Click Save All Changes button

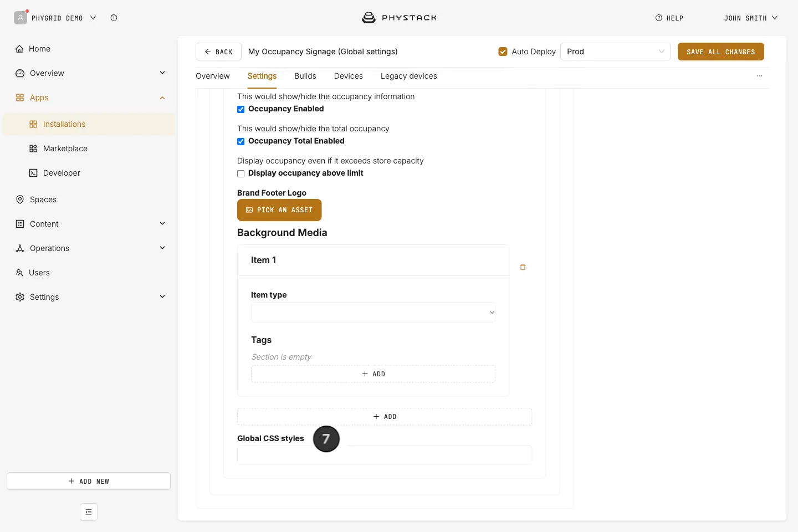click(721, 52)
